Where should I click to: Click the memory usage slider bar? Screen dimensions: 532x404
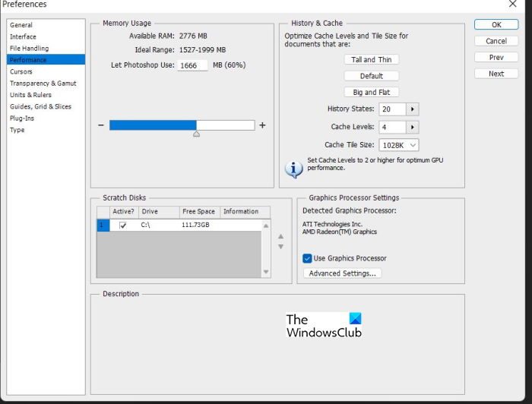point(182,125)
